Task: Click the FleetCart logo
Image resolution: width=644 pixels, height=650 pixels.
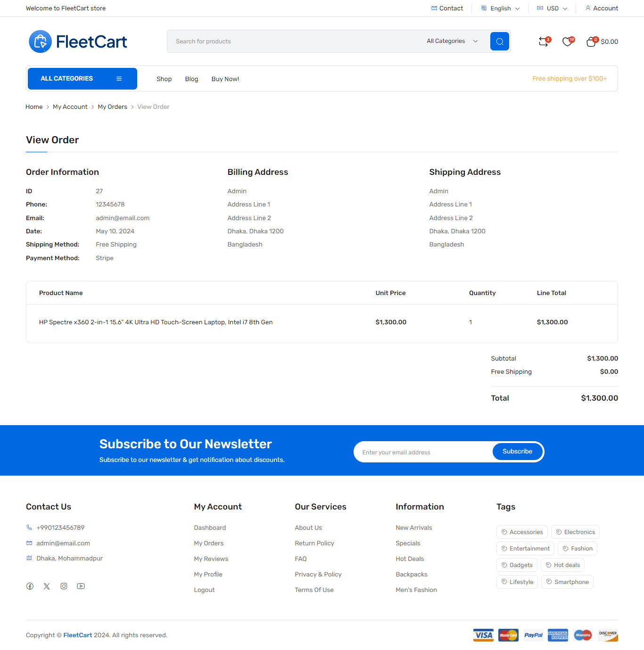Action: [x=78, y=41]
